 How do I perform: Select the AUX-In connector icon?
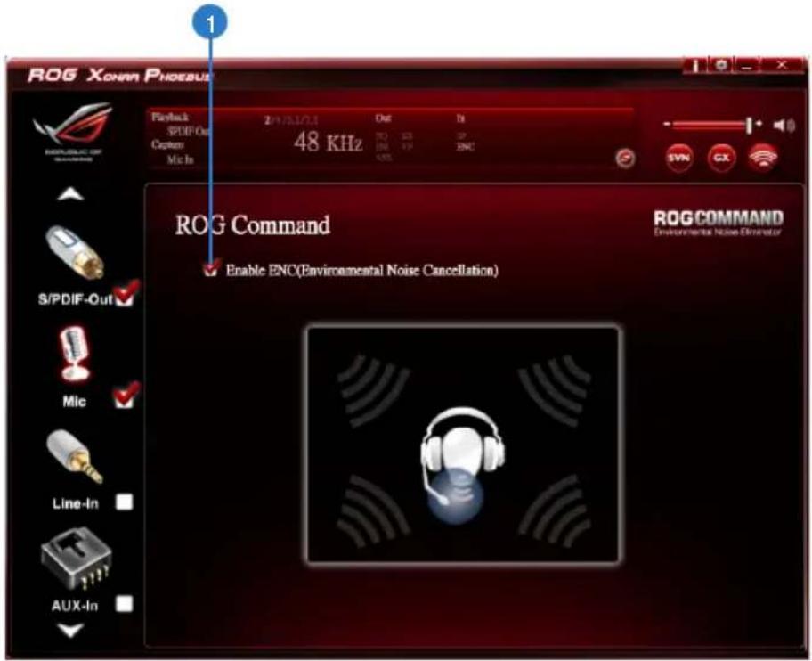pyautogui.click(x=76, y=559)
